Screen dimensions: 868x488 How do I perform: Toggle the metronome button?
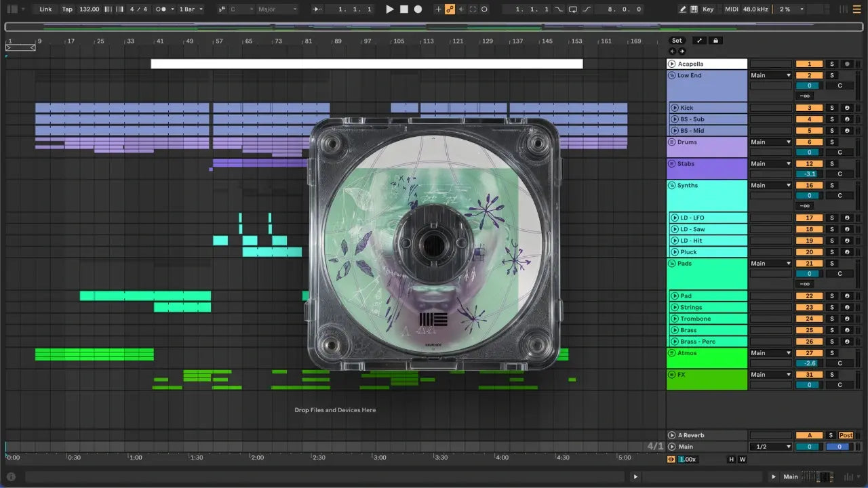162,9
